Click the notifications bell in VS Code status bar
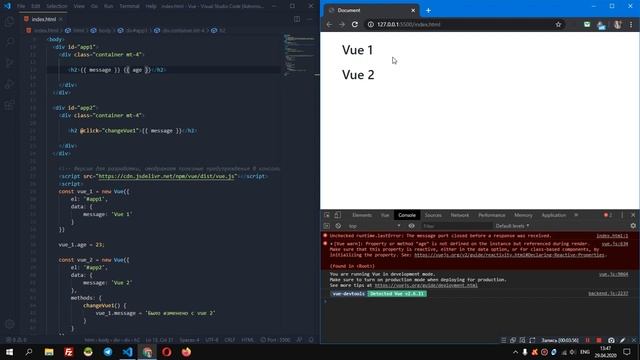 pos(311,340)
